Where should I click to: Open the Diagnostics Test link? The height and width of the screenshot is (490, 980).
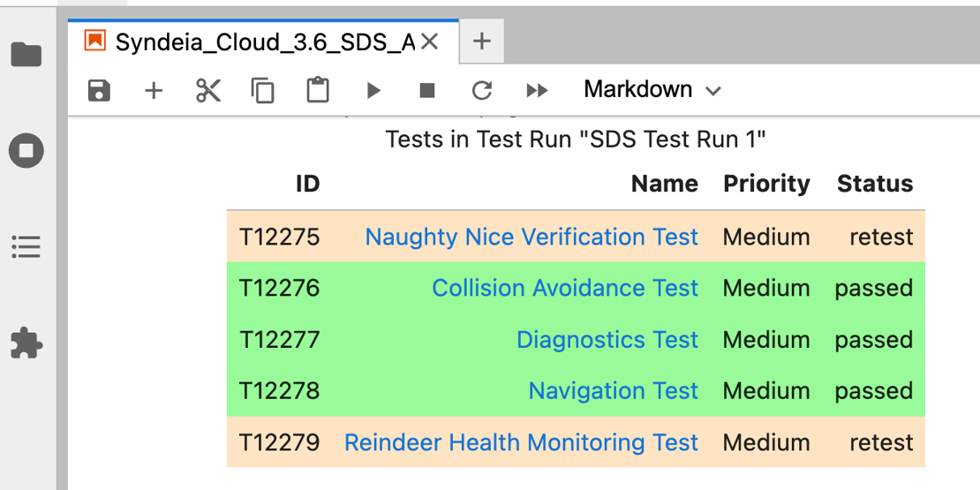pos(607,340)
